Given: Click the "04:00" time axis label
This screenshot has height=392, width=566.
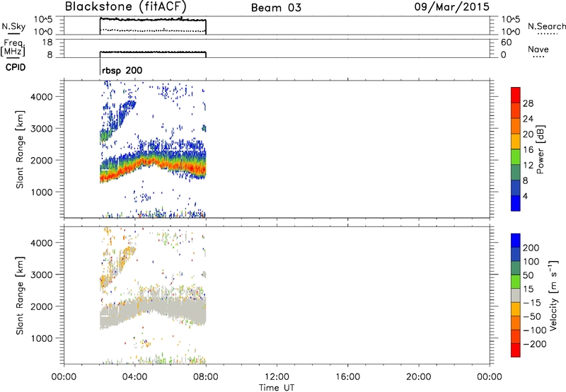Looking at the screenshot, I should point(135,377).
